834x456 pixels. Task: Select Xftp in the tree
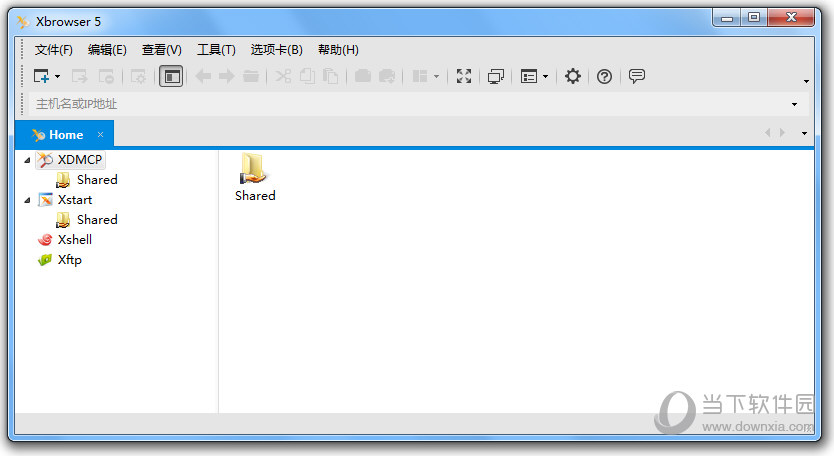pyautogui.click(x=60, y=260)
